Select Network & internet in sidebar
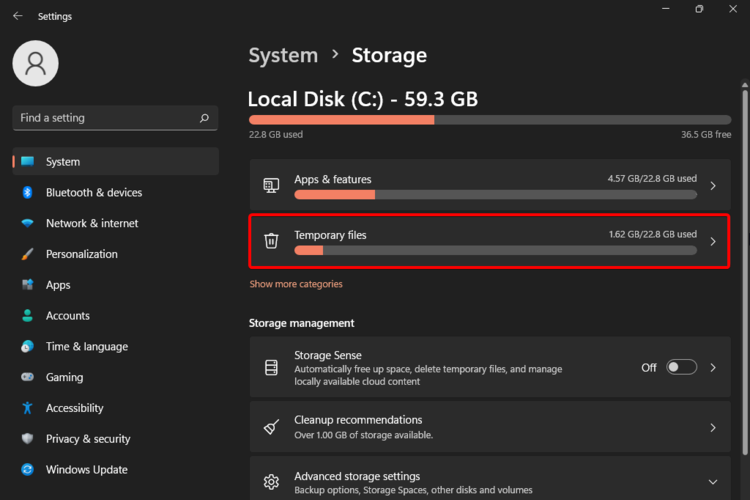The height and width of the screenshot is (500, 750). click(x=92, y=224)
